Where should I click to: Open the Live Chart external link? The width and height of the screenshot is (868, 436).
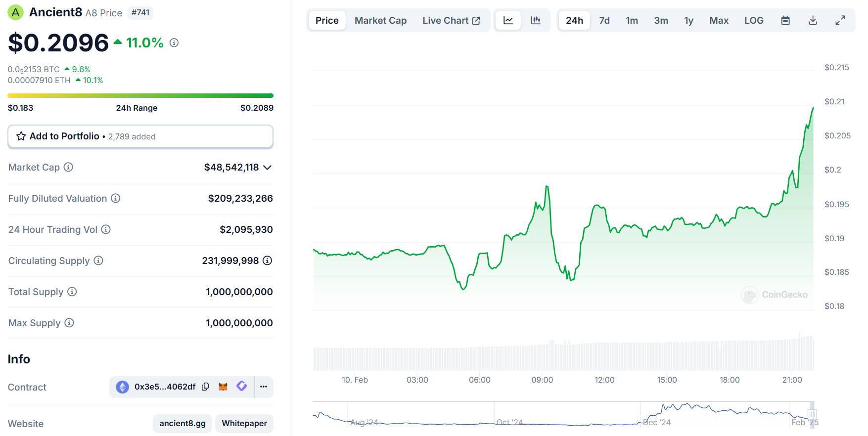(451, 20)
